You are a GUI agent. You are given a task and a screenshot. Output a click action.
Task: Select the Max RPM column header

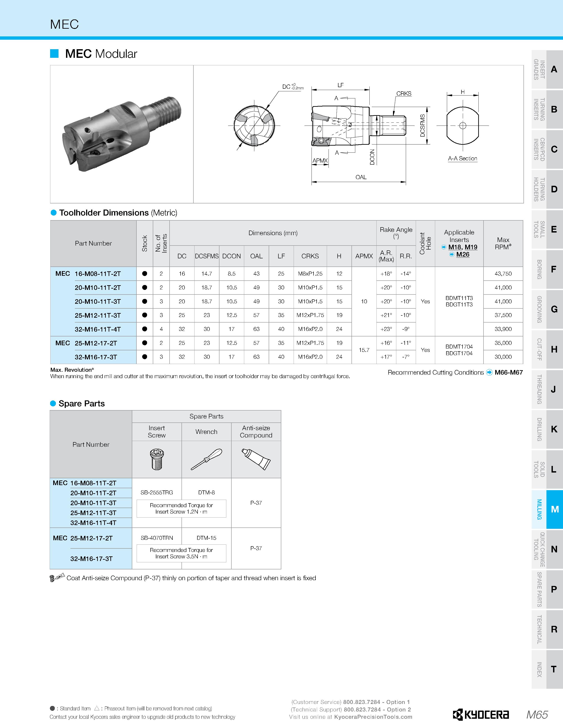point(503,243)
